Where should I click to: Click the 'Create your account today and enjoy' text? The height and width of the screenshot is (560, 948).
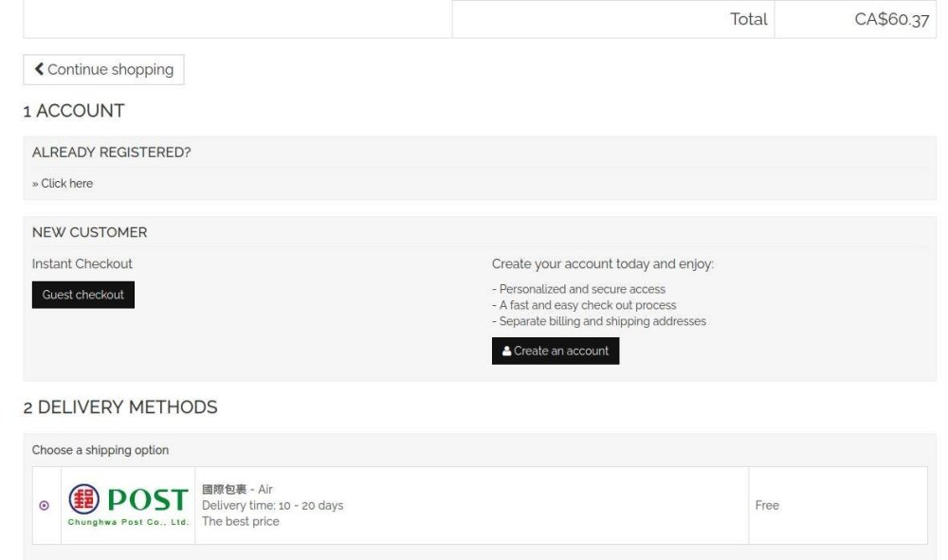click(602, 264)
